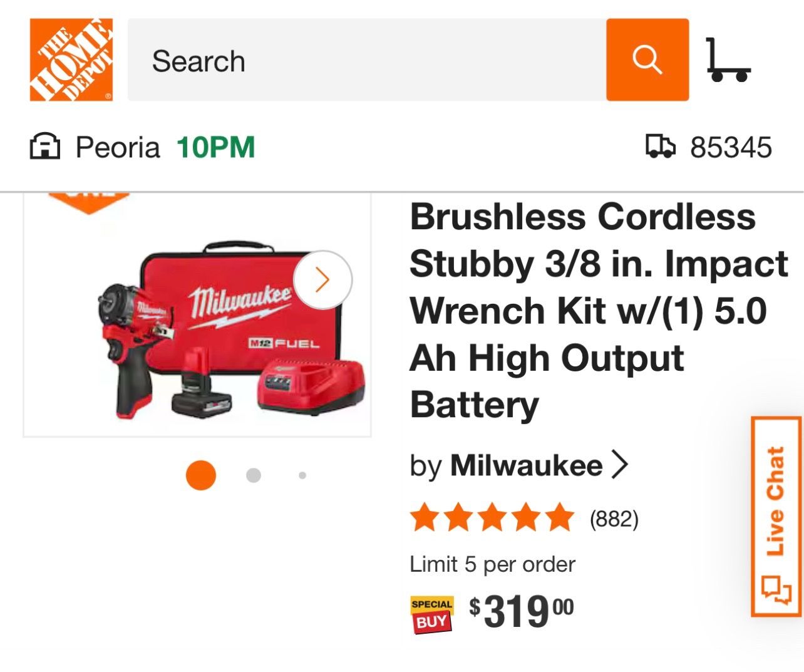Open the shopping cart icon
804x672 pixels.
728,60
